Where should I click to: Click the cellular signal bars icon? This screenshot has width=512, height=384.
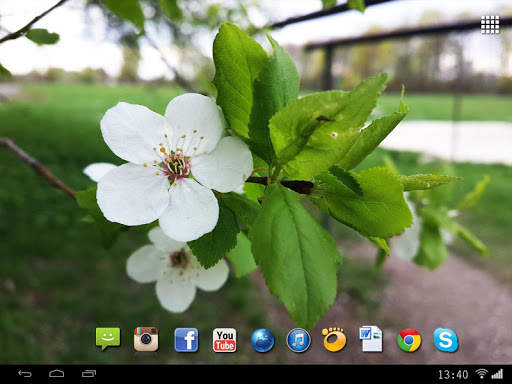(497, 374)
